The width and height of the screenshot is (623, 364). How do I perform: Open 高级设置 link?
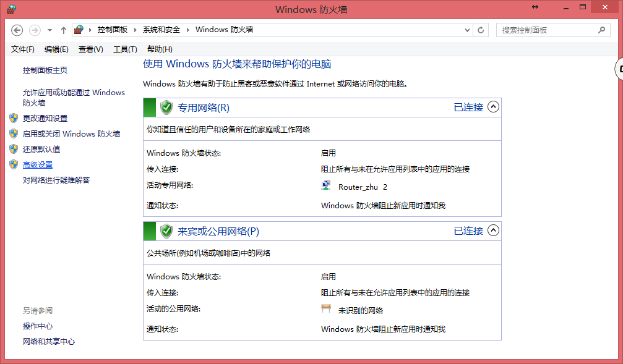click(38, 165)
